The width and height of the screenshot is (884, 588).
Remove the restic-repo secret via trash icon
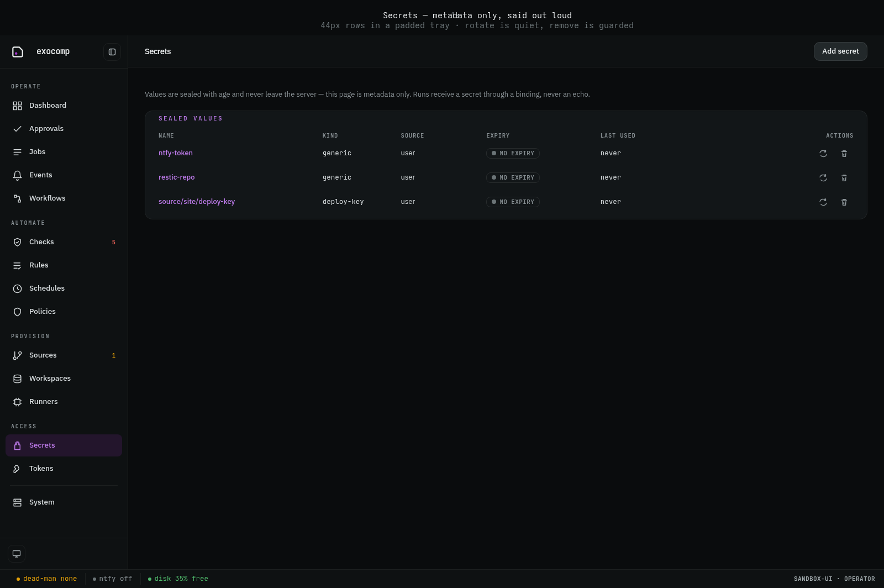pos(844,178)
